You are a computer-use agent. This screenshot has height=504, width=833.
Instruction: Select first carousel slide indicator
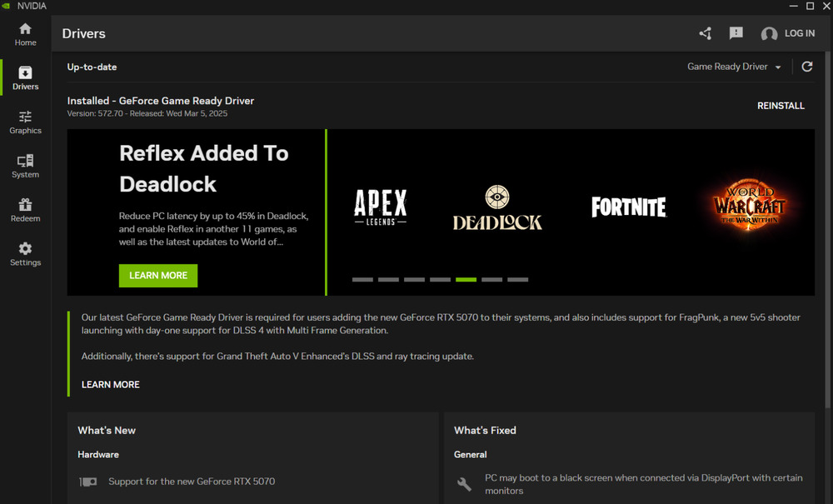tap(362, 279)
